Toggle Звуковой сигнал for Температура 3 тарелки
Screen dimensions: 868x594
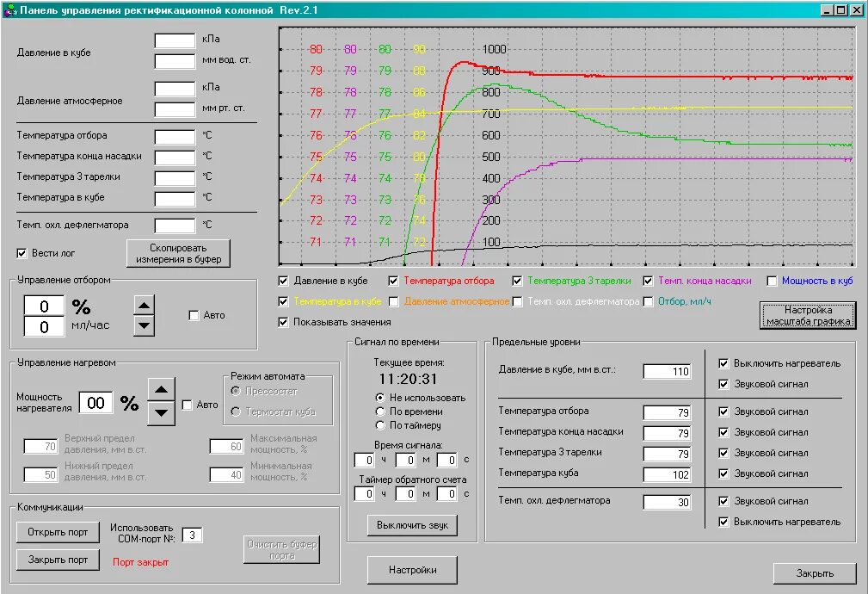[x=723, y=453]
